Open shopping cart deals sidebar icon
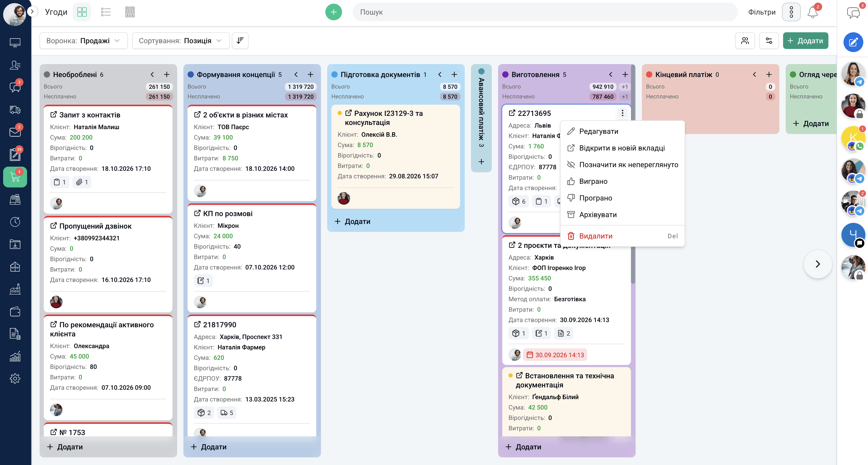Screen dimensions: 868x465 pos(15,177)
